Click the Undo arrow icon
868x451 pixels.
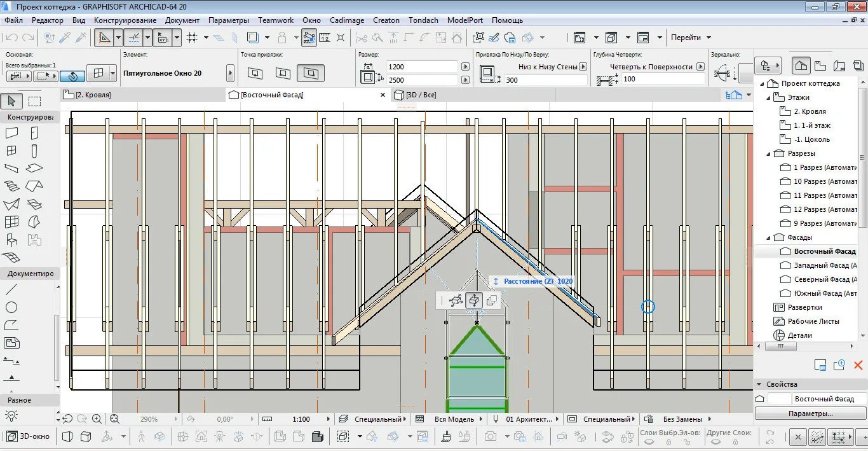11,38
